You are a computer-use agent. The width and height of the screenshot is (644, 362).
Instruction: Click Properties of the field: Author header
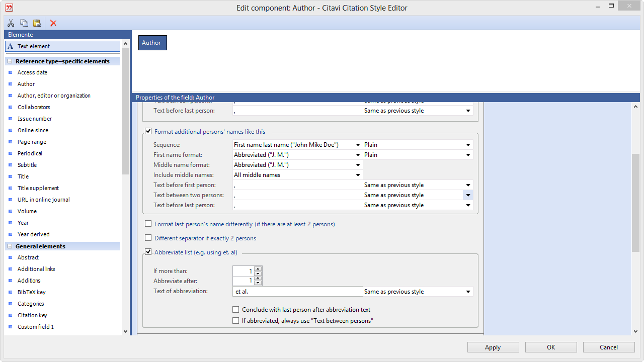385,98
